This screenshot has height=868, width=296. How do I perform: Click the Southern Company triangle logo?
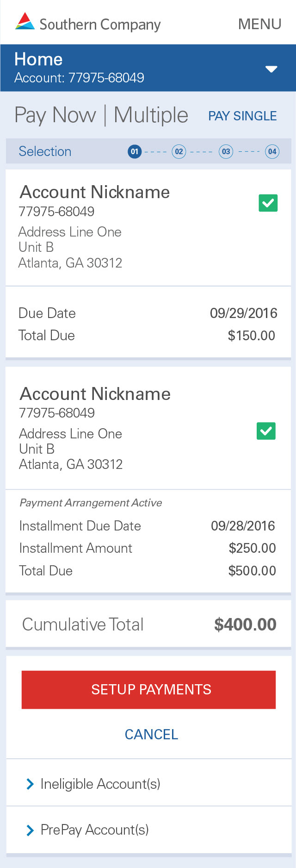(x=25, y=21)
